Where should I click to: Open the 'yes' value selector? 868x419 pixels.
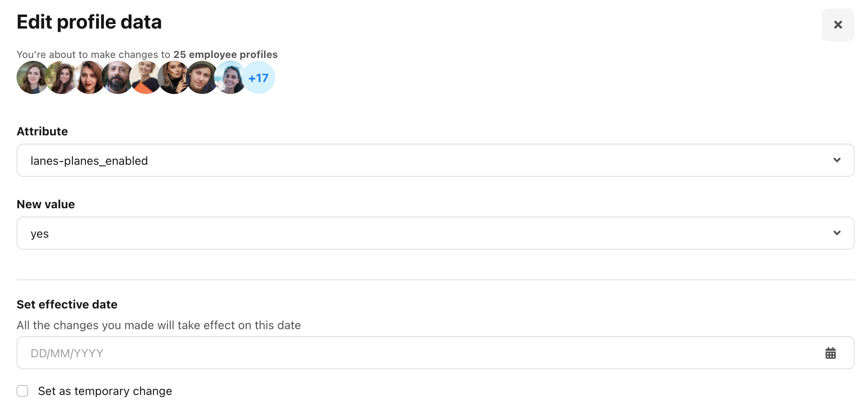pos(435,233)
